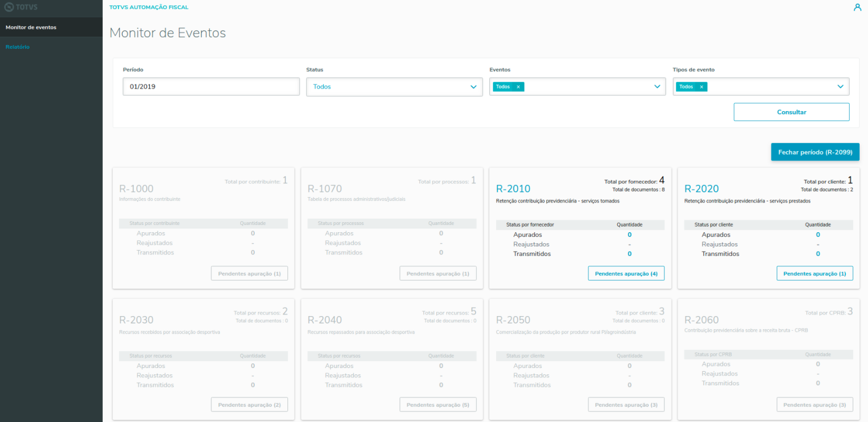Click Pendentes apuração (2) on R-2030
Image resolution: width=868 pixels, height=422 pixels.
coord(249,405)
